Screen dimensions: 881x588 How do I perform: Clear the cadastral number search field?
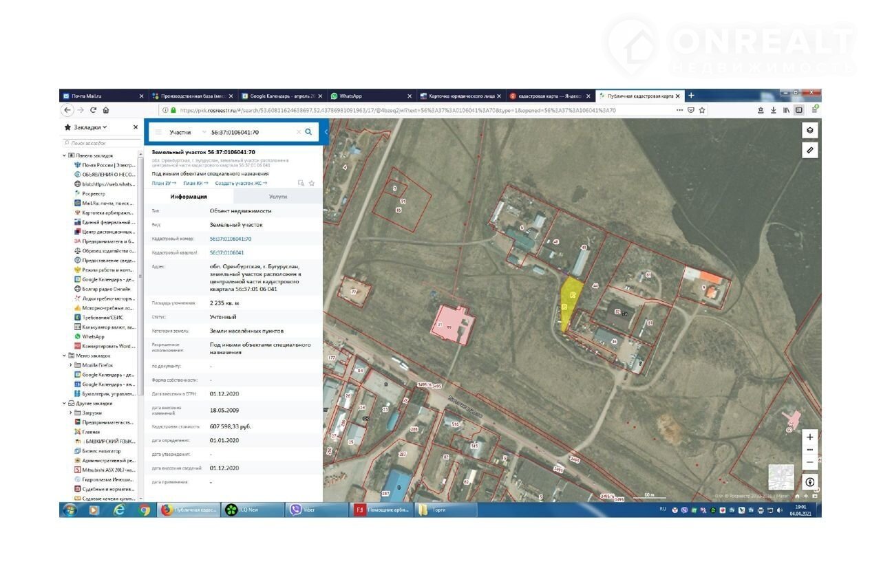[298, 131]
